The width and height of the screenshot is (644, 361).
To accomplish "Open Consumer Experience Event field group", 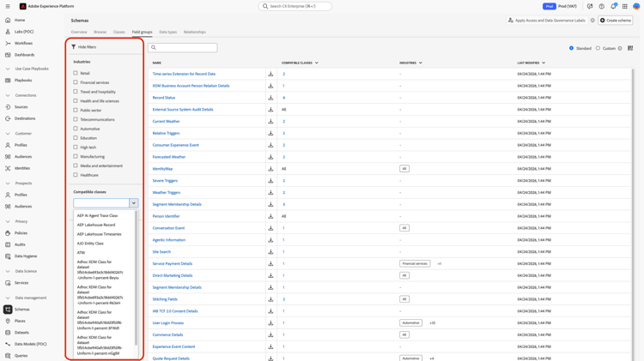I will click(x=176, y=145).
